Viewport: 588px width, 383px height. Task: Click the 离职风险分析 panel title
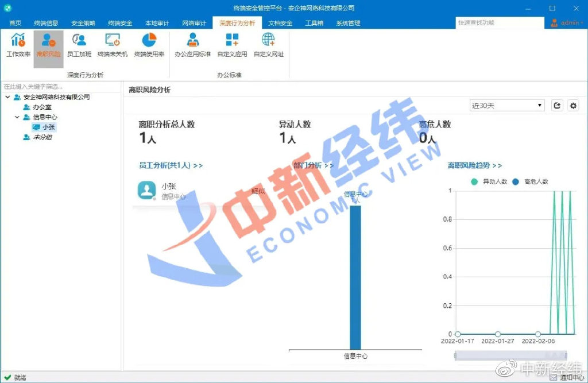click(150, 90)
